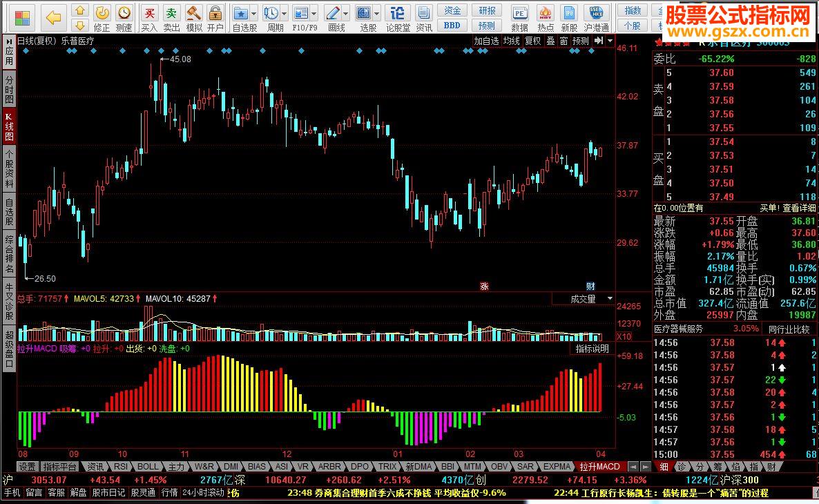Click the chart panel collapse arrow icon

[x=599, y=40]
